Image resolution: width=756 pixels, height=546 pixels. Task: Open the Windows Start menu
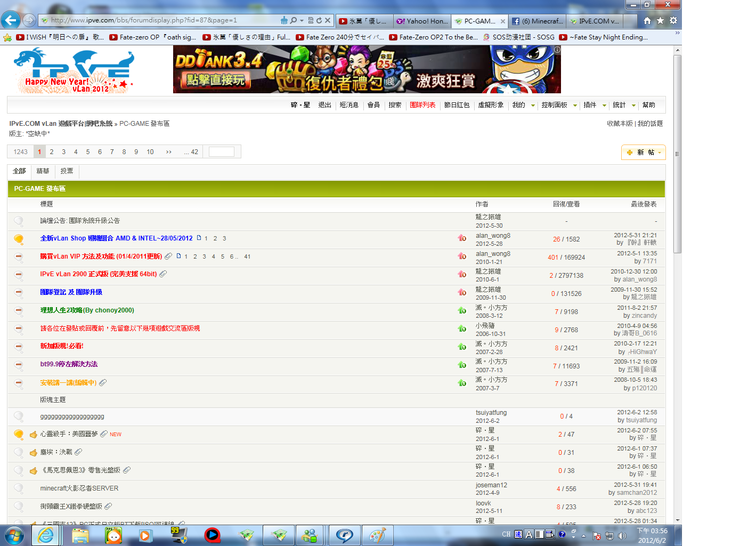[14, 535]
